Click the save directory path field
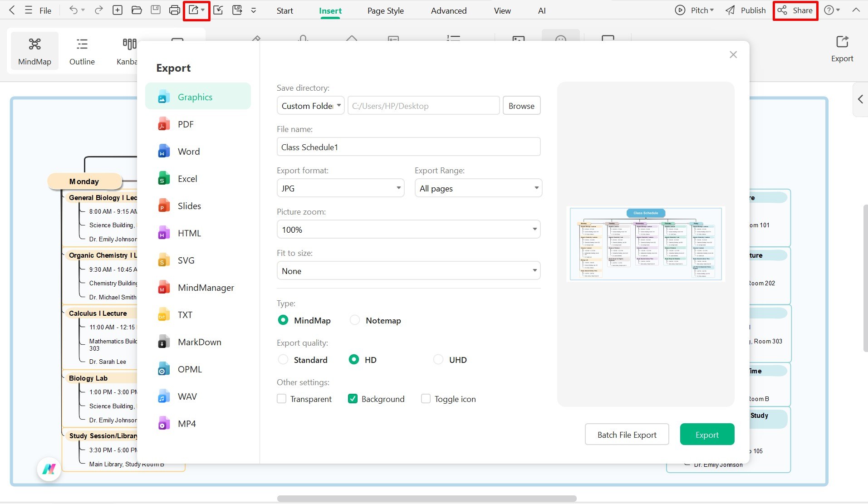The height and width of the screenshot is (504, 868). click(423, 106)
